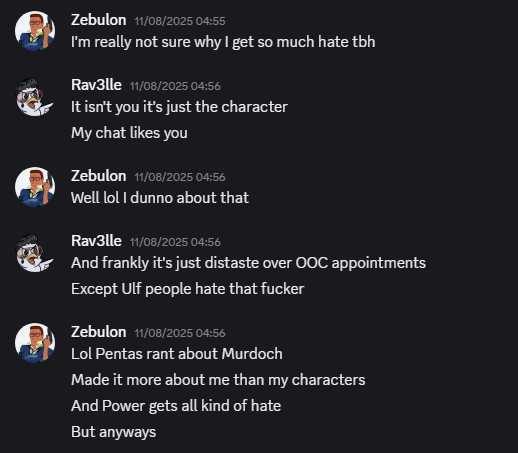Open Zebulon's avatar beside the Pentas rant message
This screenshot has height=453, width=518.
coord(35,342)
